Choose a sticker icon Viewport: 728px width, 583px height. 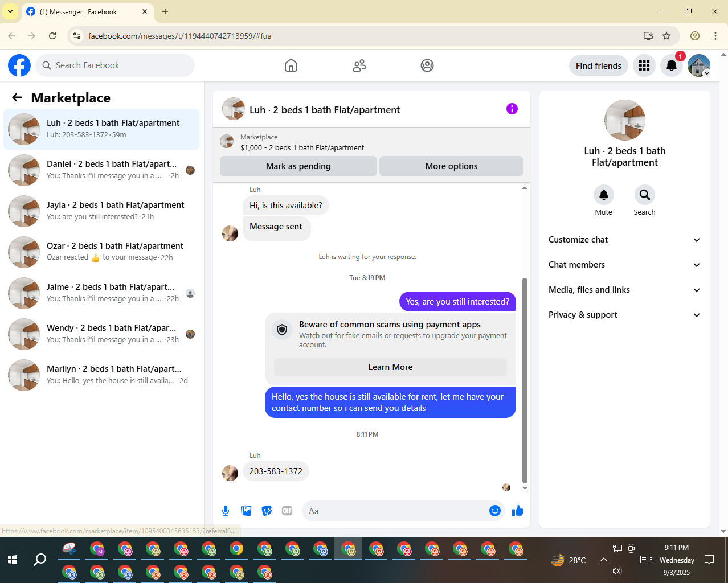267,511
